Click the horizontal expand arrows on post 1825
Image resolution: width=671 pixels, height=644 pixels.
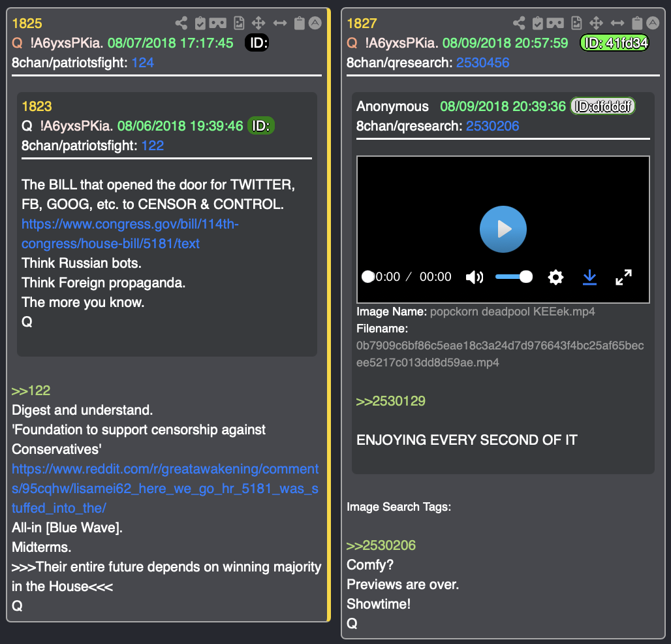(280, 23)
